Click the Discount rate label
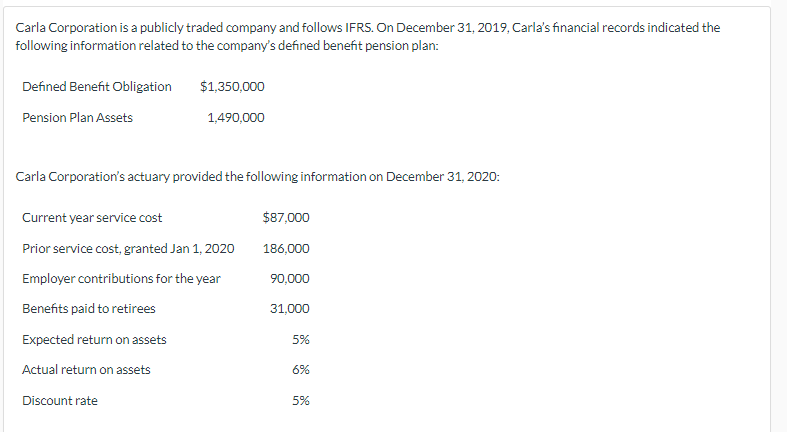 pos(60,401)
